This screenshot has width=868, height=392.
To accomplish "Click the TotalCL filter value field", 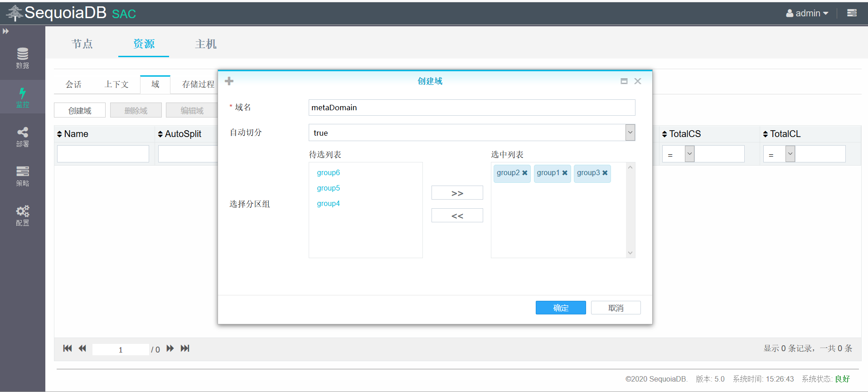I will click(820, 154).
